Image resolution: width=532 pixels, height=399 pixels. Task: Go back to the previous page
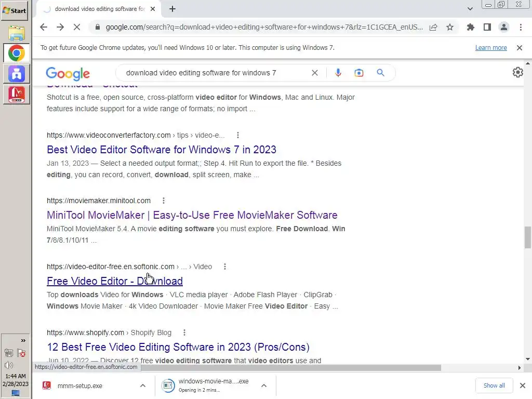(44, 27)
